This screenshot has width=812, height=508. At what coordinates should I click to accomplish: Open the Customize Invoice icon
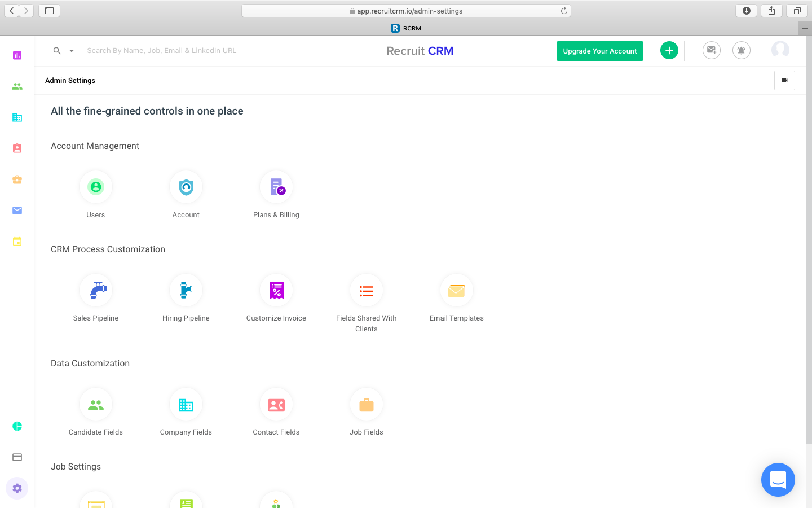[x=276, y=290]
